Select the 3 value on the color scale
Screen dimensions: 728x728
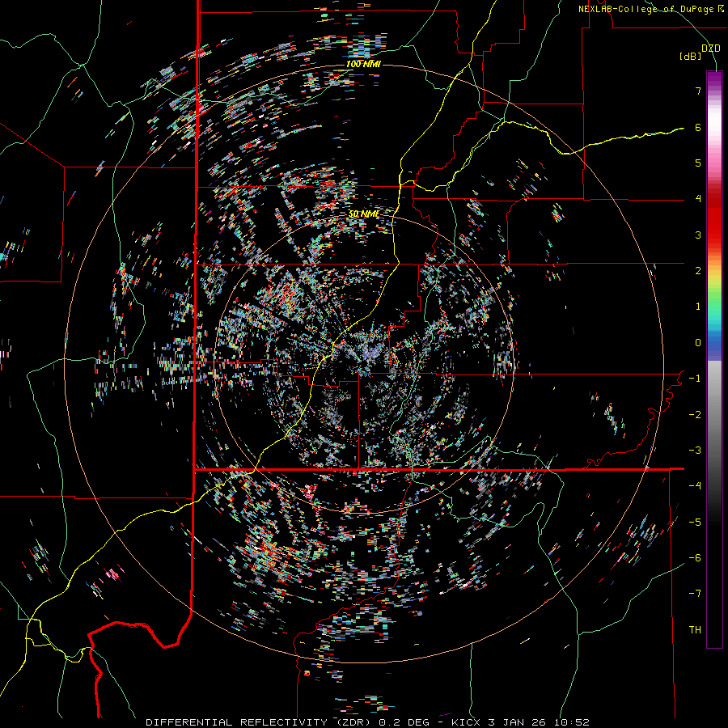click(698, 235)
